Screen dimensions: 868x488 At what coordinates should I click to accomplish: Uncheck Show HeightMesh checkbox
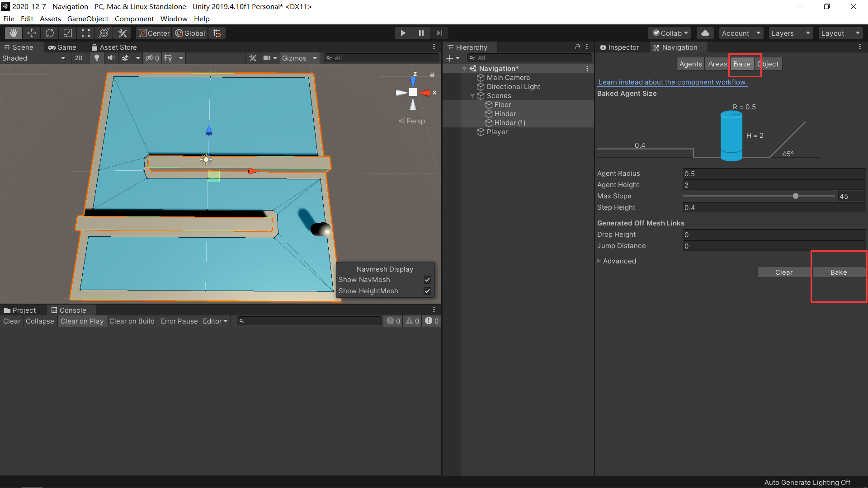coord(427,291)
